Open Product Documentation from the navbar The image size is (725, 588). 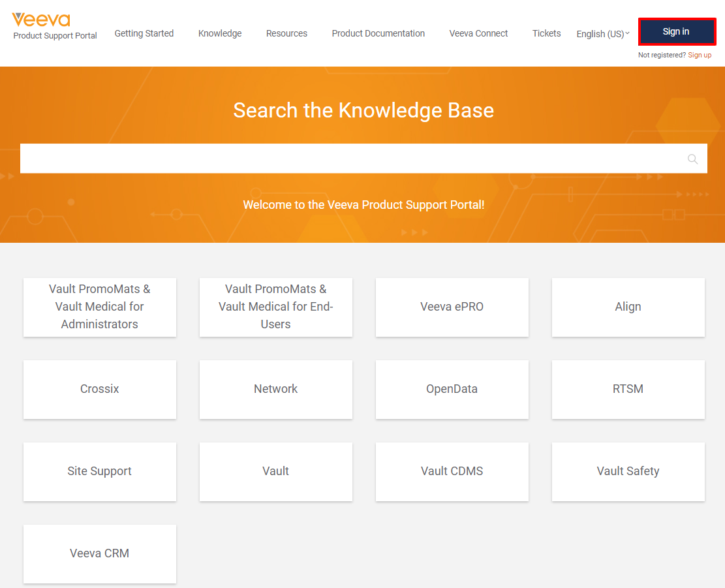click(378, 33)
